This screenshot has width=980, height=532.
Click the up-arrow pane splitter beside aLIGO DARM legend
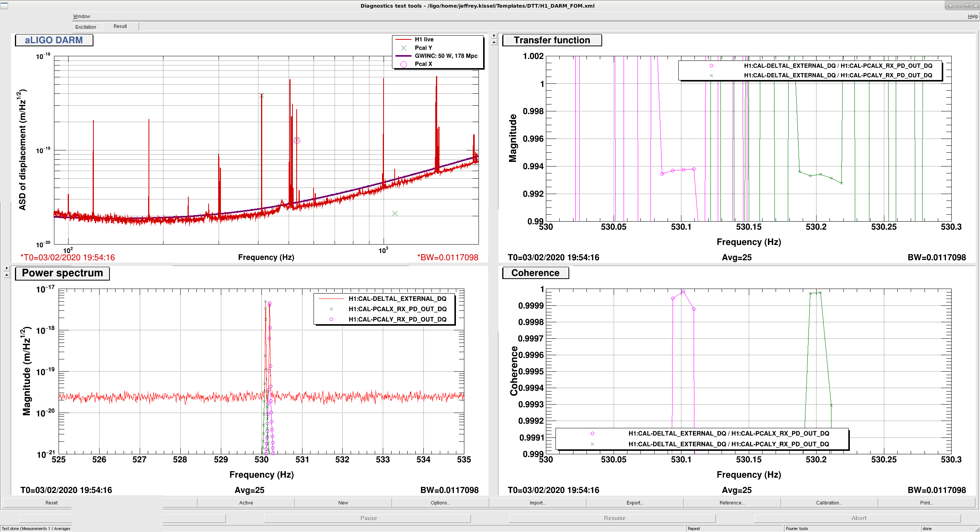(x=494, y=42)
